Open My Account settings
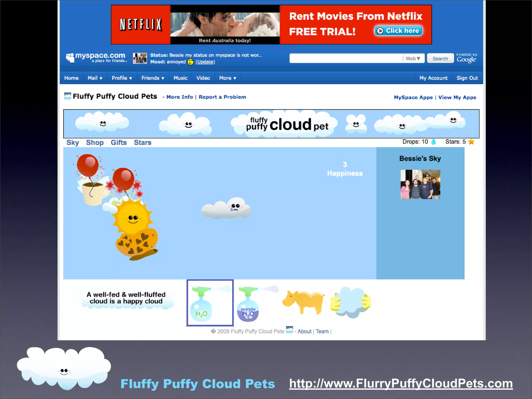Screen dimensions: 532x399 433,78
